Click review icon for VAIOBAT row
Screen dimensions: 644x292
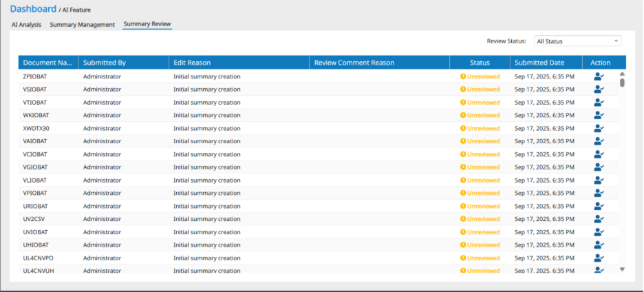tap(598, 141)
